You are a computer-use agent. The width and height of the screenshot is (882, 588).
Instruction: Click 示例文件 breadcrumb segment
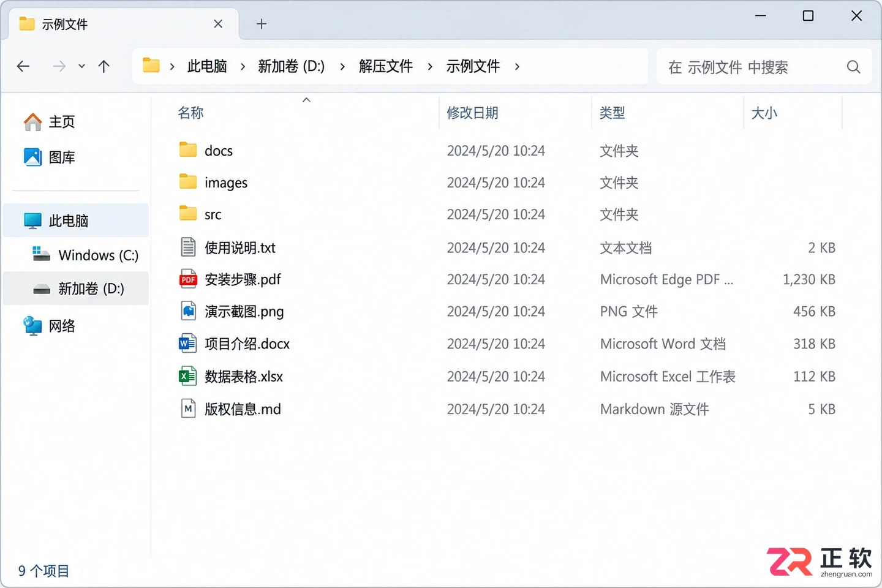[x=473, y=66]
